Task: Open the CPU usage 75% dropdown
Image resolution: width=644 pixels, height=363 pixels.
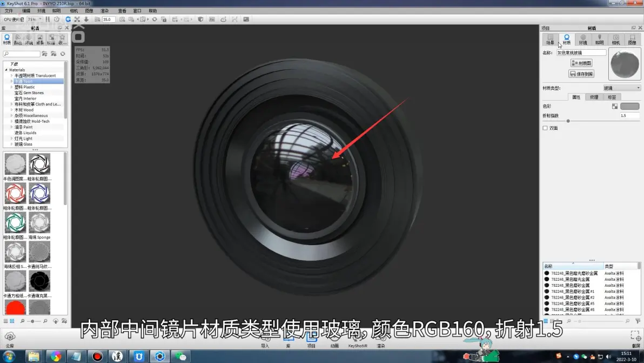Action: 35,19
